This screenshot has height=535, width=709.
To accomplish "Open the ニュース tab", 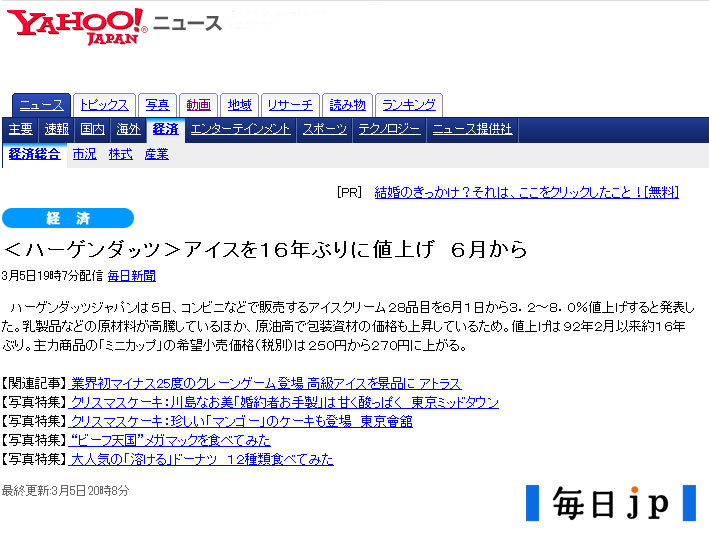I will [42, 105].
